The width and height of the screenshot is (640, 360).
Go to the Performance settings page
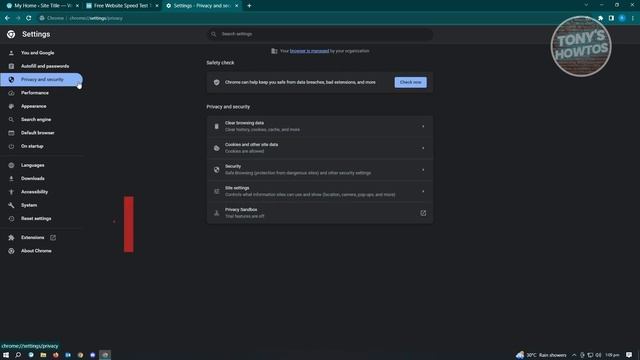point(35,93)
